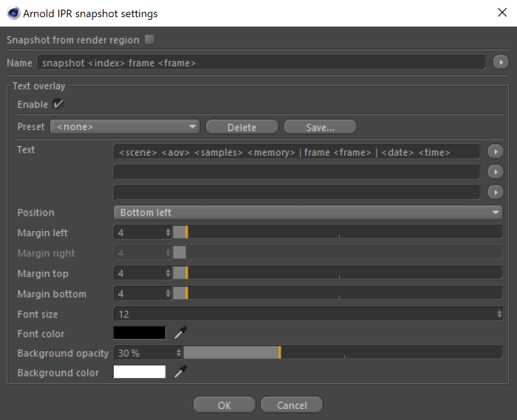Open token menu arrow for third Text line

(496, 193)
